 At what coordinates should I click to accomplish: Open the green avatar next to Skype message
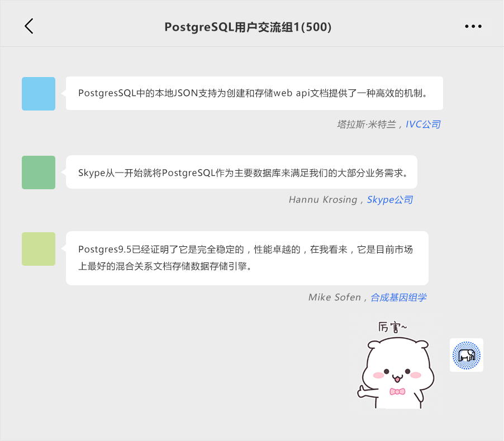39,172
